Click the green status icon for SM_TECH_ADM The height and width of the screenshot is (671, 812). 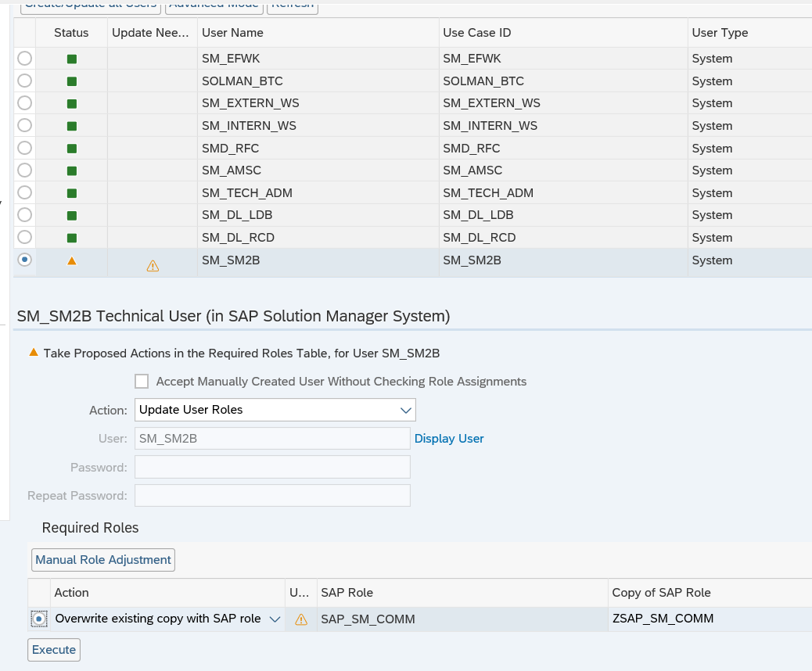pyautogui.click(x=72, y=193)
